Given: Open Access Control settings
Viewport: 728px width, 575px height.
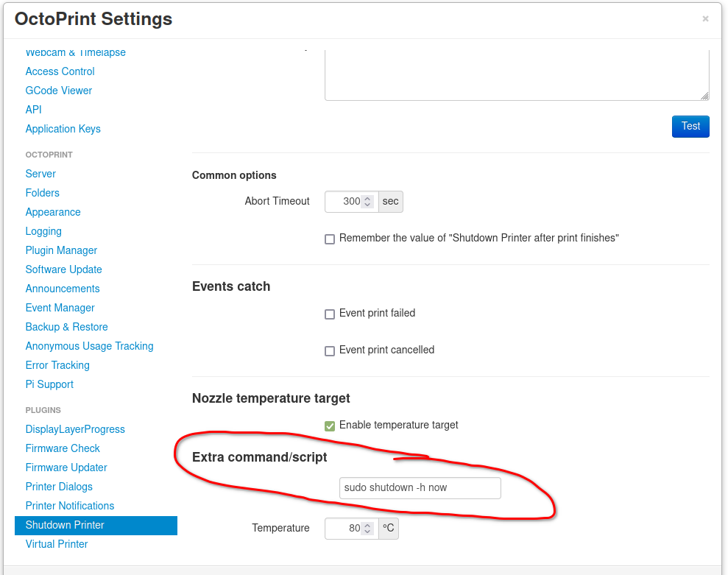Looking at the screenshot, I should coord(60,71).
